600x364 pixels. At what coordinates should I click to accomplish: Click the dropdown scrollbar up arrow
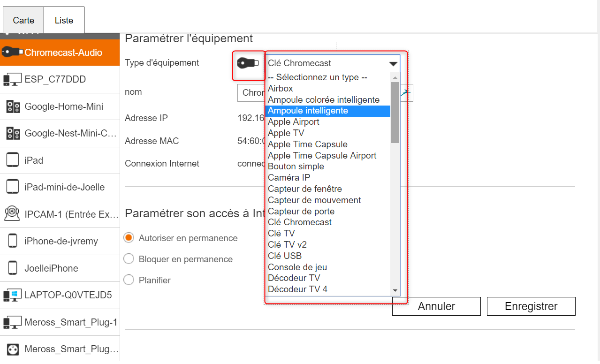pyautogui.click(x=395, y=77)
